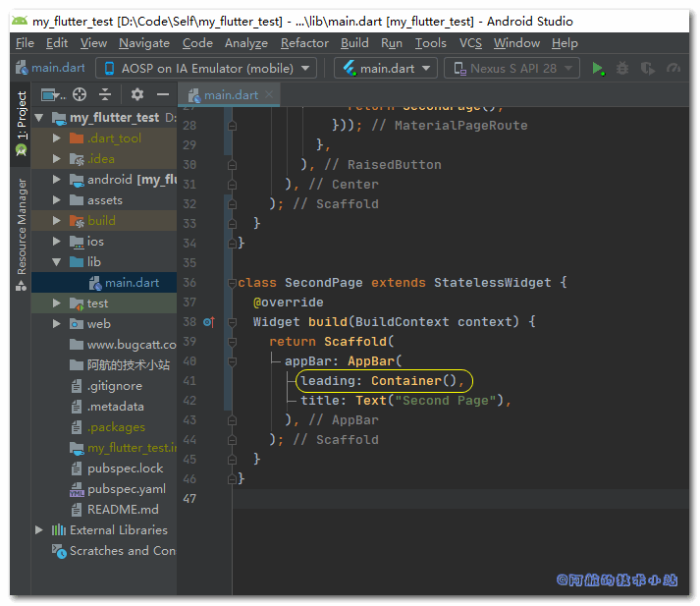
Task: Collapse the lib folder
Action: click(57, 262)
